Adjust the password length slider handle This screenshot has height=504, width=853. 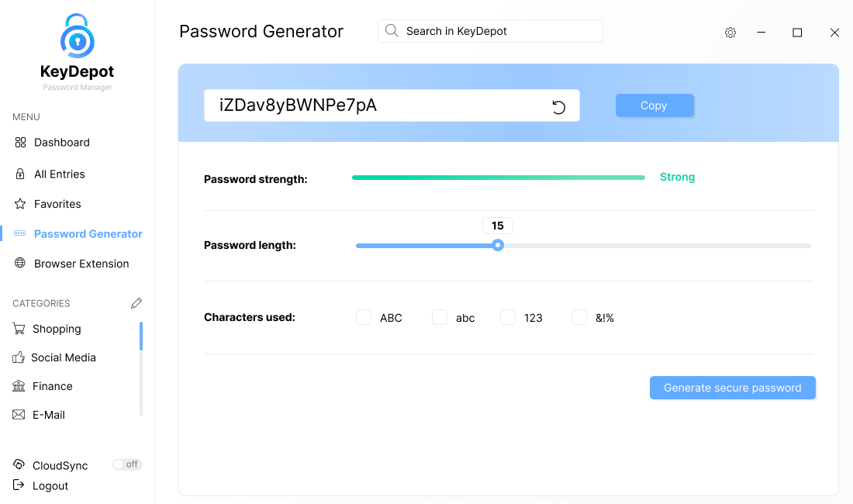tap(497, 245)
